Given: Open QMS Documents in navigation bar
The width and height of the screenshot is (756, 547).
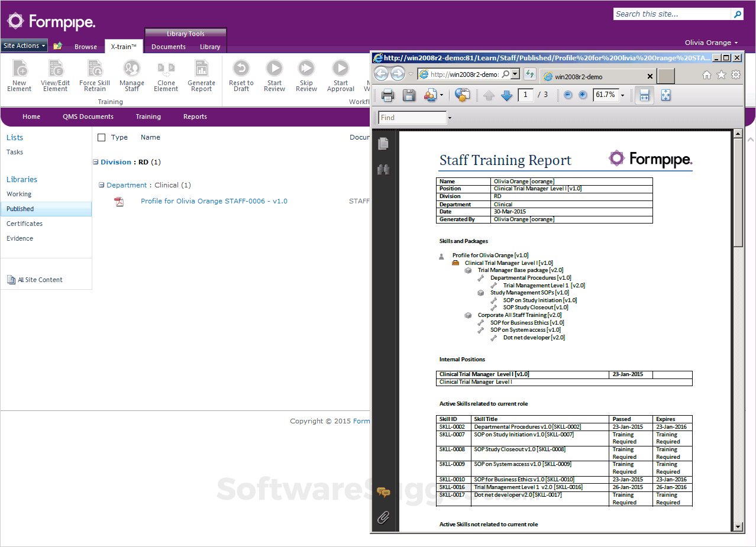Looking at the screenshot, I should click(x=88, y=116).
